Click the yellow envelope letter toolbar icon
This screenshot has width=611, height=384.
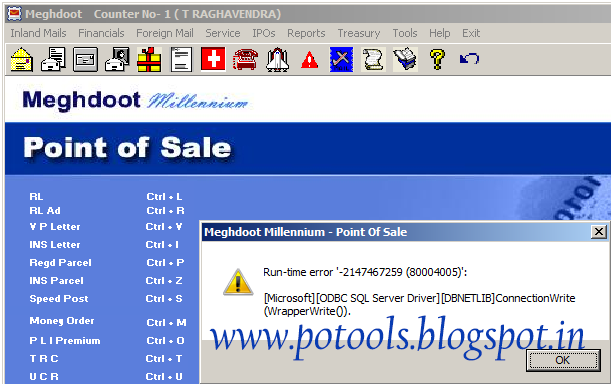tap(22, 59)
